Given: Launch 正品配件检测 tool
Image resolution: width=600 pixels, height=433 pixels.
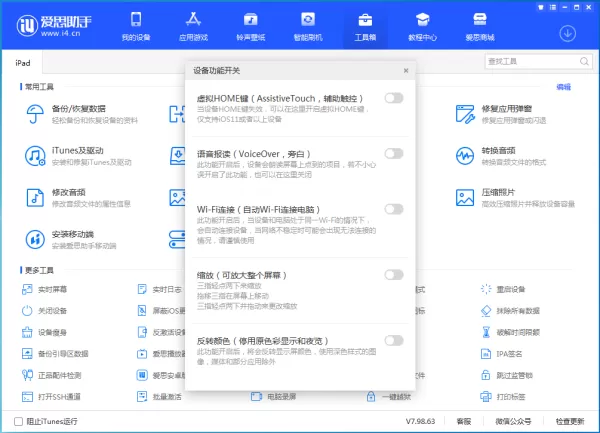Looking at the screenshot, I should [52, 375].
